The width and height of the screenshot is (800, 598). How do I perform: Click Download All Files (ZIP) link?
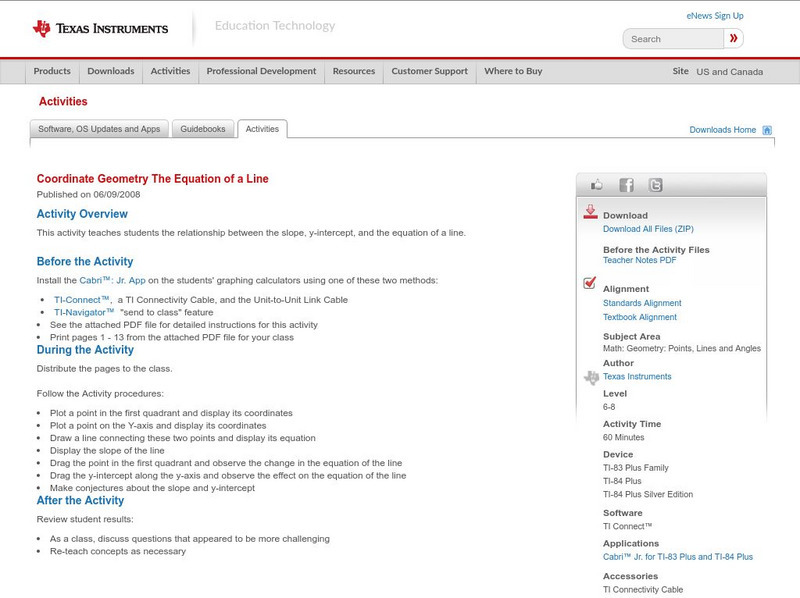point(648,229)
